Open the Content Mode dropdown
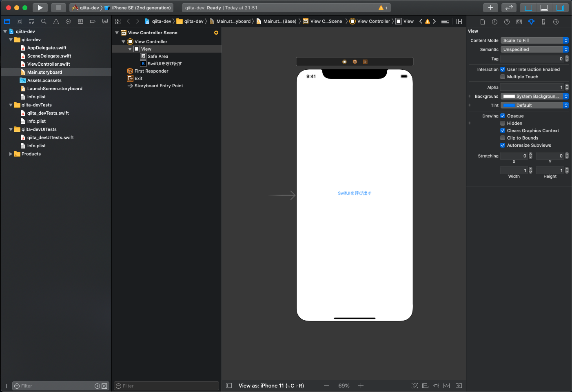This screenshot has height=392, width=572. pyautogui.click(x=534, y=40)
